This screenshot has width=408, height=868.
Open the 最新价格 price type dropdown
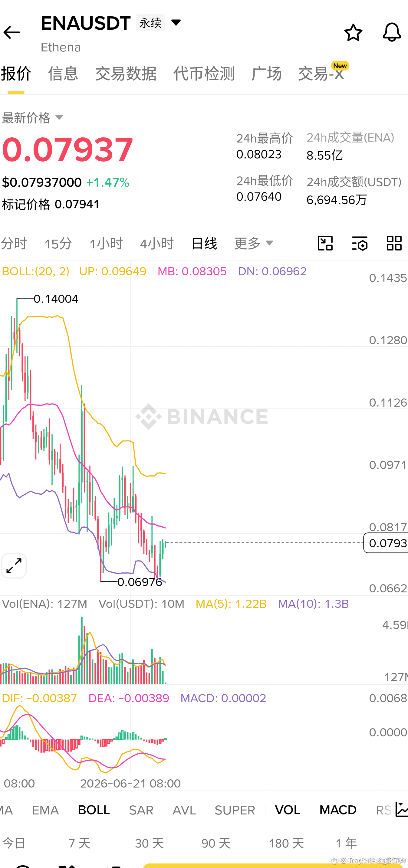tap(32, 118)
